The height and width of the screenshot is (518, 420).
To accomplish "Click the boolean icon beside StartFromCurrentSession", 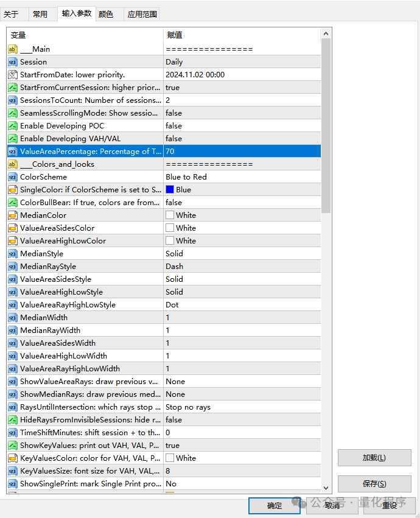I will coord(13,88).
